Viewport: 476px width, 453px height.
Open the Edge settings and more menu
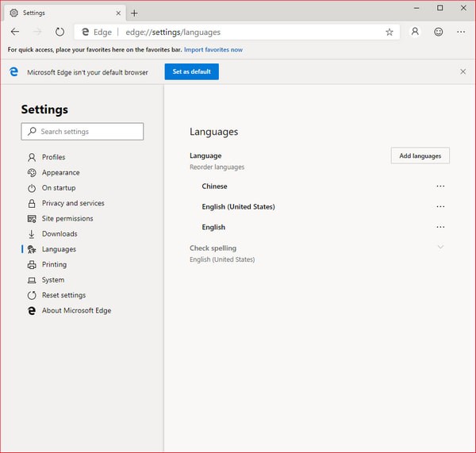pyautogui.click(x=461, y=33)
